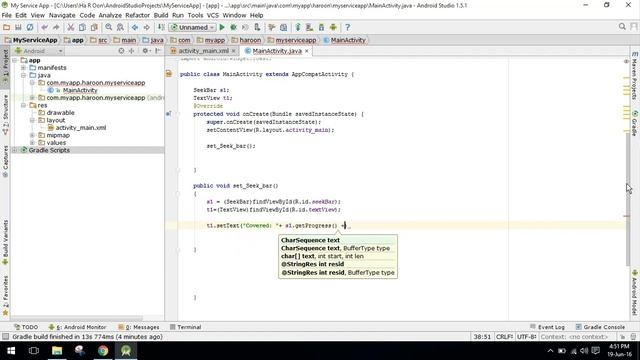Click the Paste icon in toolbar

94,27
